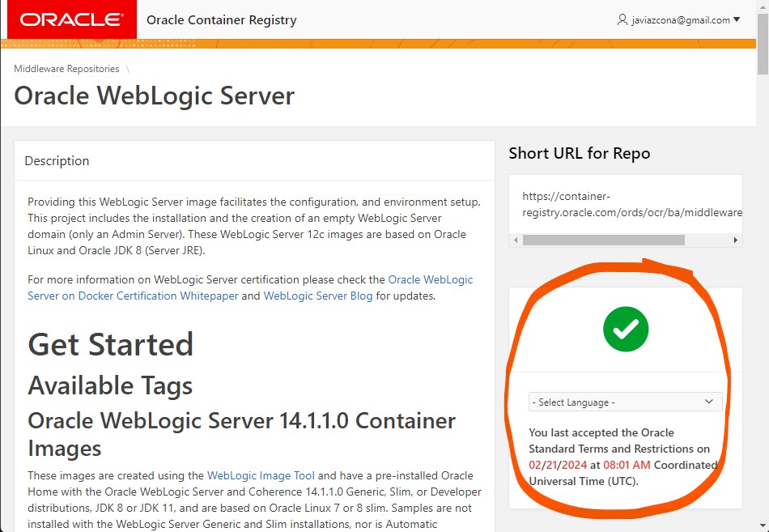
Task: Open the WebLogic Image Tool link
Action: pos(261,475)
